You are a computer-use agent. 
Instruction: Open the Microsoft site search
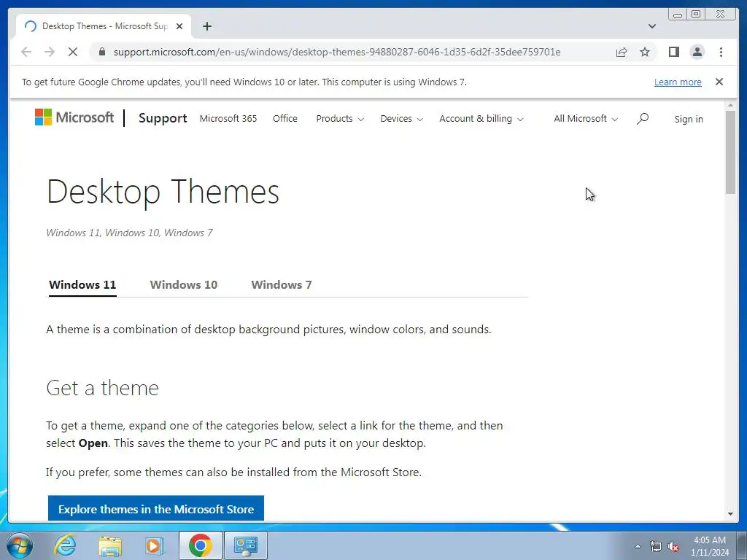(x=642, y=118)
